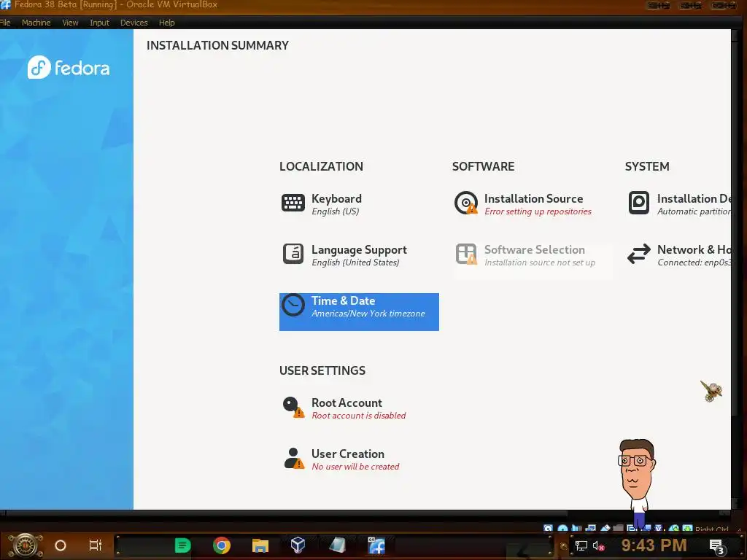
Task: Open Installation Destination disk icon
Action: tap(638, 203)
